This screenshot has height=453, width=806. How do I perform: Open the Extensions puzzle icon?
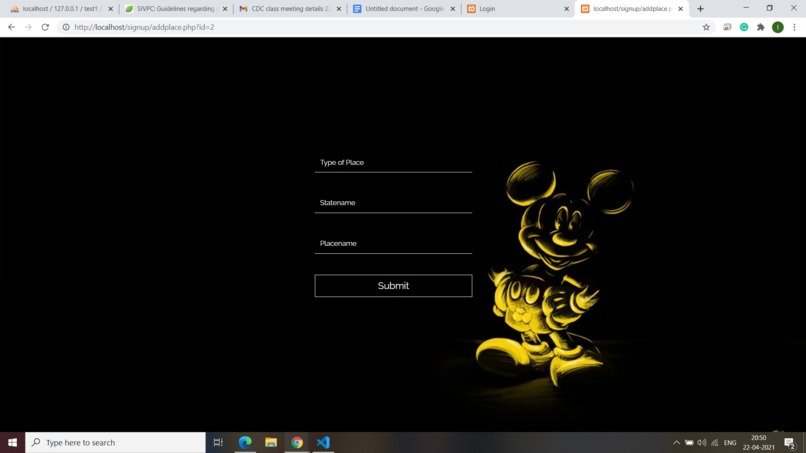(761, 27)
